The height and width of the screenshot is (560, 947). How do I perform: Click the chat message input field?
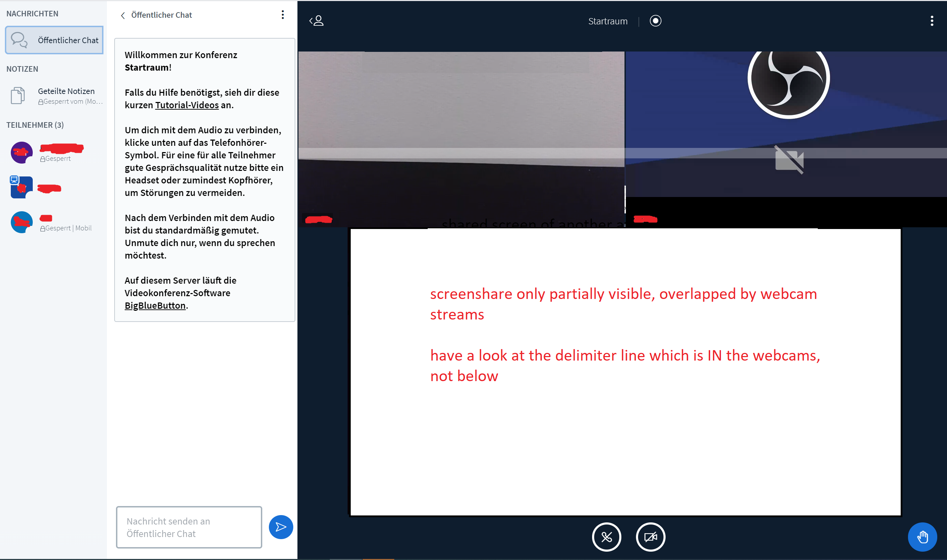(189, 527)
